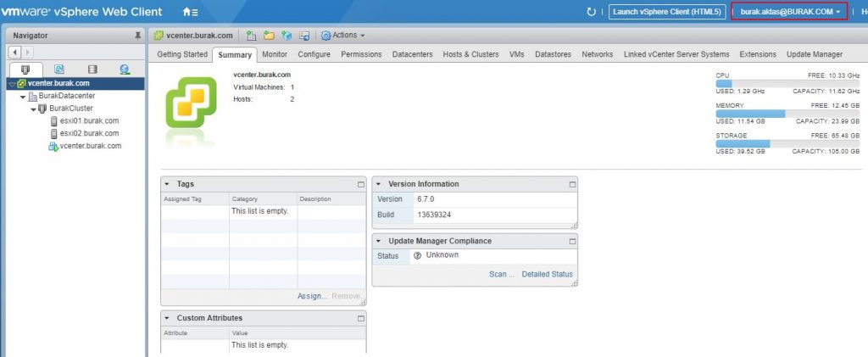
Task: Switch to Getting Started tab
Action: [182, 54]
